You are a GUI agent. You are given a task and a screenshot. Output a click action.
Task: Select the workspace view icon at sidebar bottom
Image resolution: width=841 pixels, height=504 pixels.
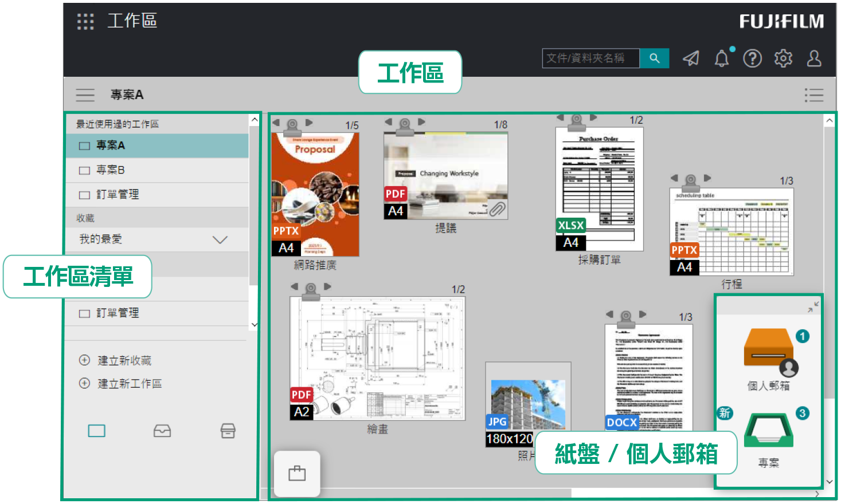coord(96,430)
